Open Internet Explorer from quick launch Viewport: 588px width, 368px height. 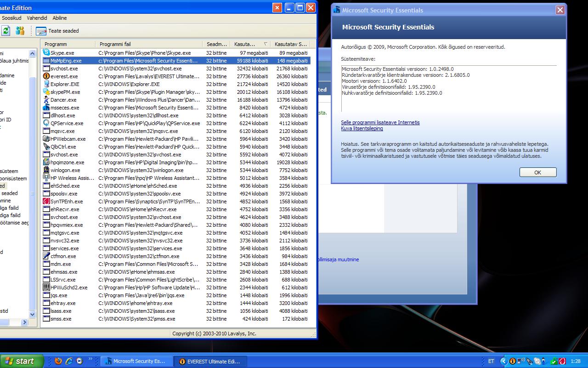(x=69, y=361)
